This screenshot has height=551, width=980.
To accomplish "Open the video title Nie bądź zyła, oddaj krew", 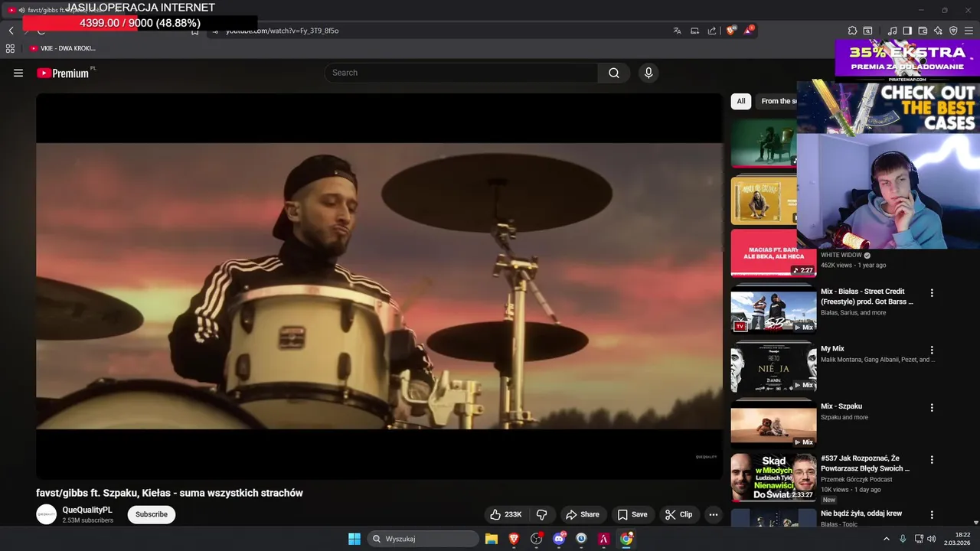I will point(861,514).
